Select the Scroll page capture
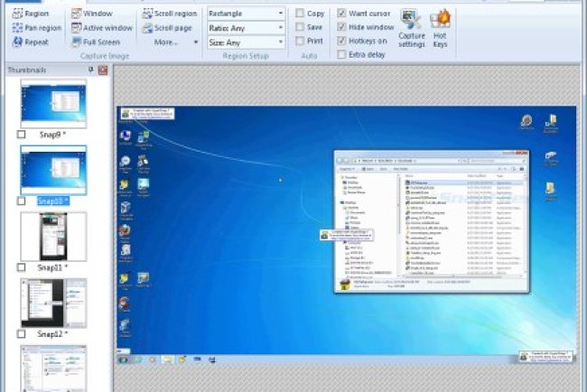The image size is (587, 392). [x=167, y=28]
